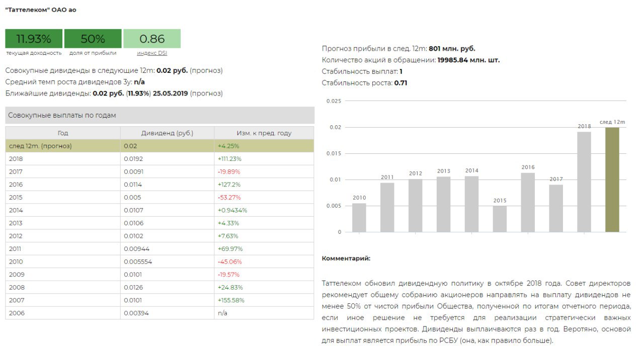Click the 11.93% current yield box
This screenshot has height=350, width=644.
click(34, 39)
